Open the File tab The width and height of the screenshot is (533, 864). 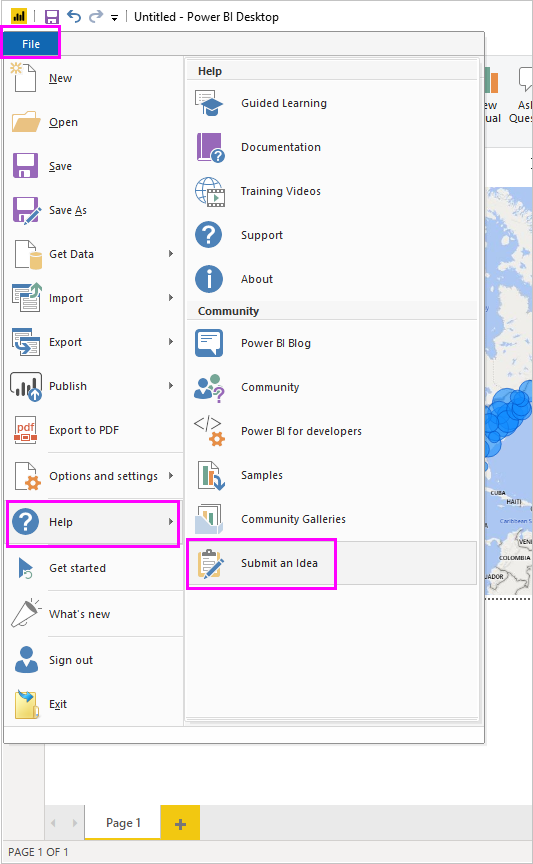click(31, 44)
